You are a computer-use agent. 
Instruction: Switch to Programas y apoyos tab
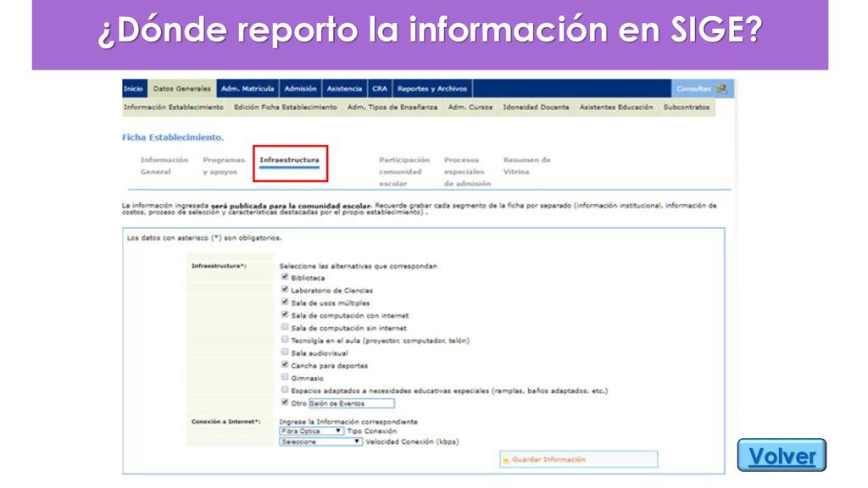pos(224,165)
